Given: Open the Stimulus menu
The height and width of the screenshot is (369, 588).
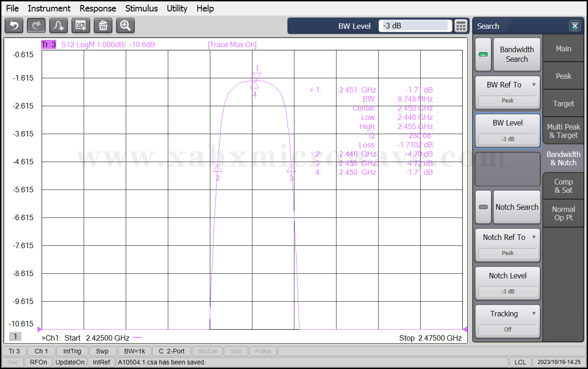Looking at the screenshot, I should click(x=141, y=8).
